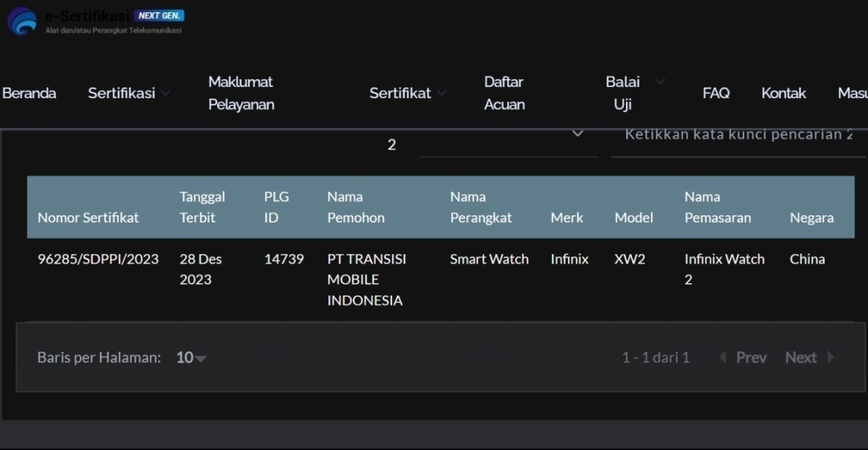868x450 pixels.
Task: Click the XW2 model cell
Action: (x=630, y=259)
